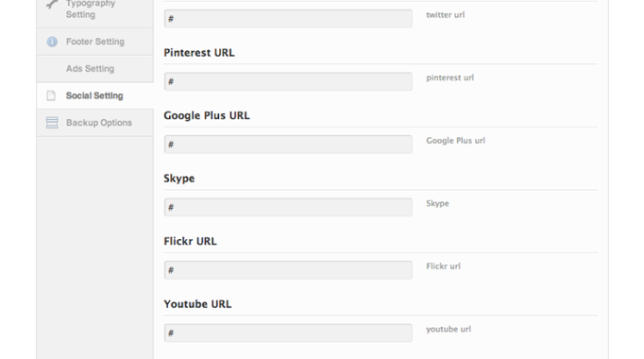Image resolution: width=644 pixels, height=359 pixels.
Task: Click the Flickr URL heading
Action: coord(190,241)
